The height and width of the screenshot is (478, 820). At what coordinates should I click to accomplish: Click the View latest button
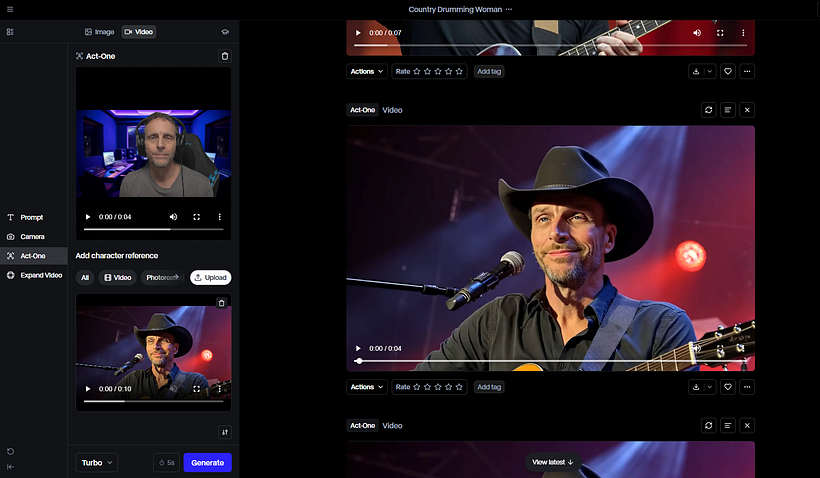pyautogui.click(x=553, y=462)
